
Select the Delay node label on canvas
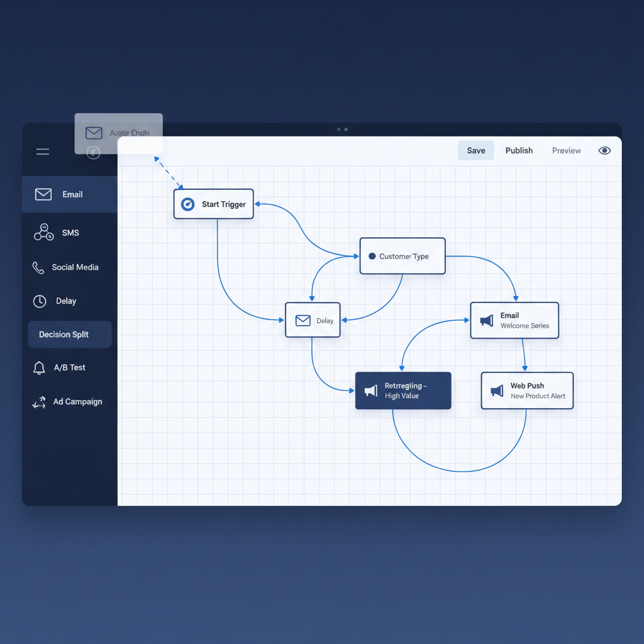point(325,321)
